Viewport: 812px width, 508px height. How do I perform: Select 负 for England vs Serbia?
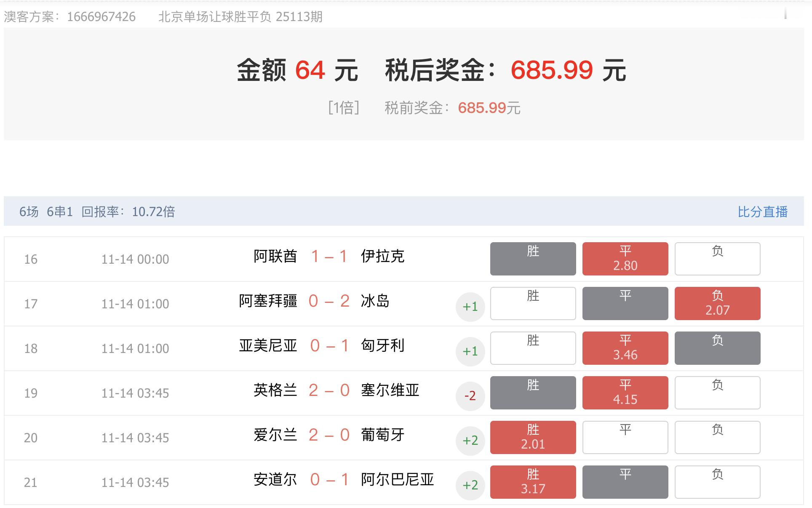tap(717, 393)
